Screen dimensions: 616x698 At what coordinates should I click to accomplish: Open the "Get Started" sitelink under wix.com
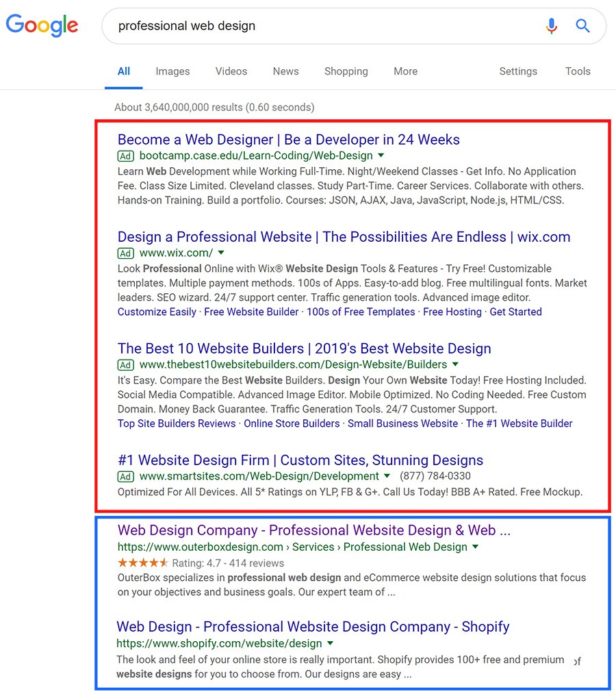click(515, 312)
